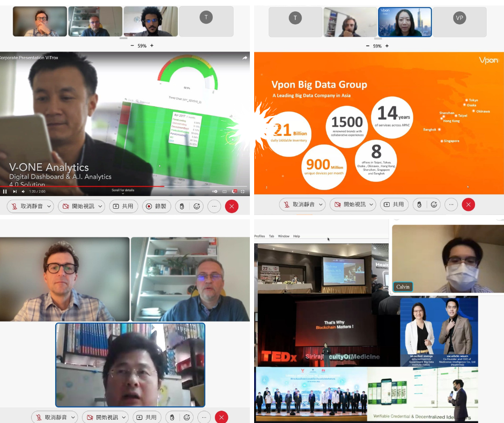Zoom out shared content in ViTrox meeting
This screenshot has width=504, height=423.
[132, 46]
